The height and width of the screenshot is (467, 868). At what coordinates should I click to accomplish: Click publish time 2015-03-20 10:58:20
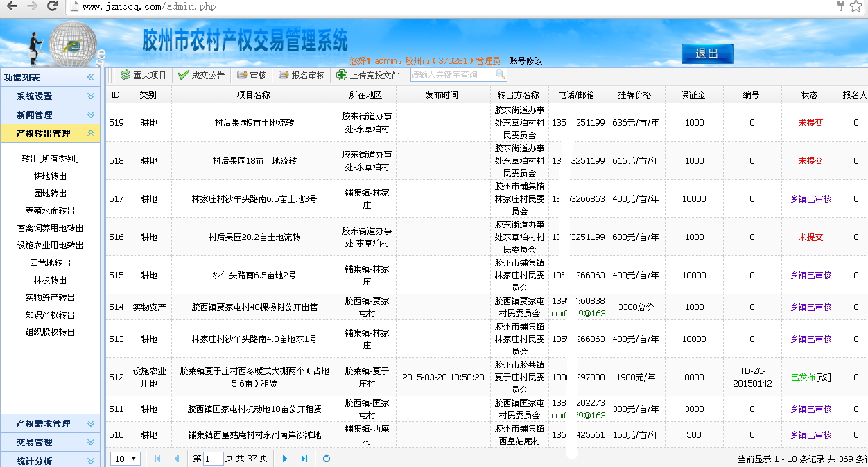tap(443, 377)
